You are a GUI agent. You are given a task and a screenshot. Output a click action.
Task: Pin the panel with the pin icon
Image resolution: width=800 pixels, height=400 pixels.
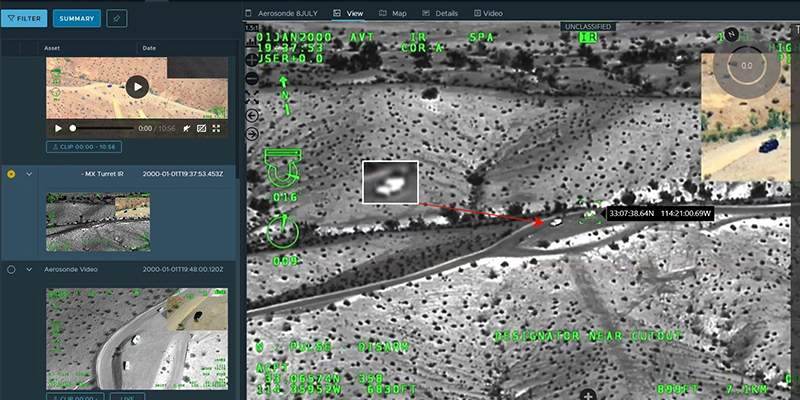[117, 18]
